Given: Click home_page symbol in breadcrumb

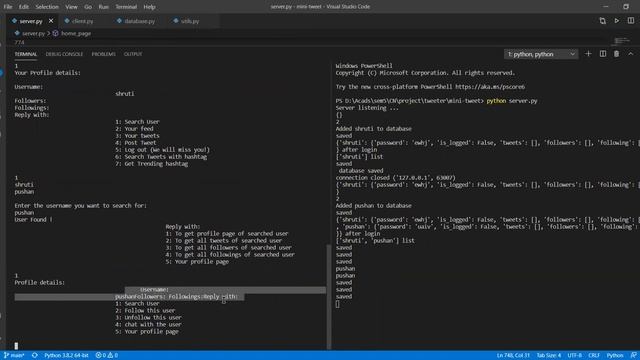Looking at the screenshot, I should point(76,33).
